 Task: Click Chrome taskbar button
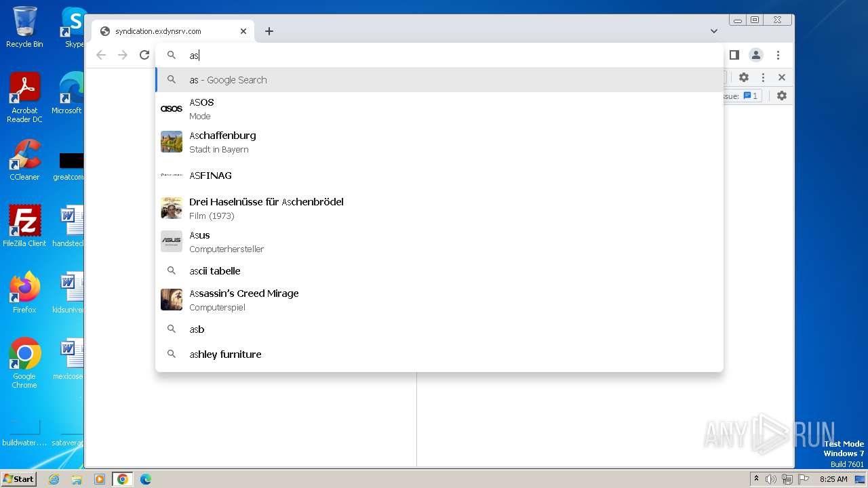[123, 479]
